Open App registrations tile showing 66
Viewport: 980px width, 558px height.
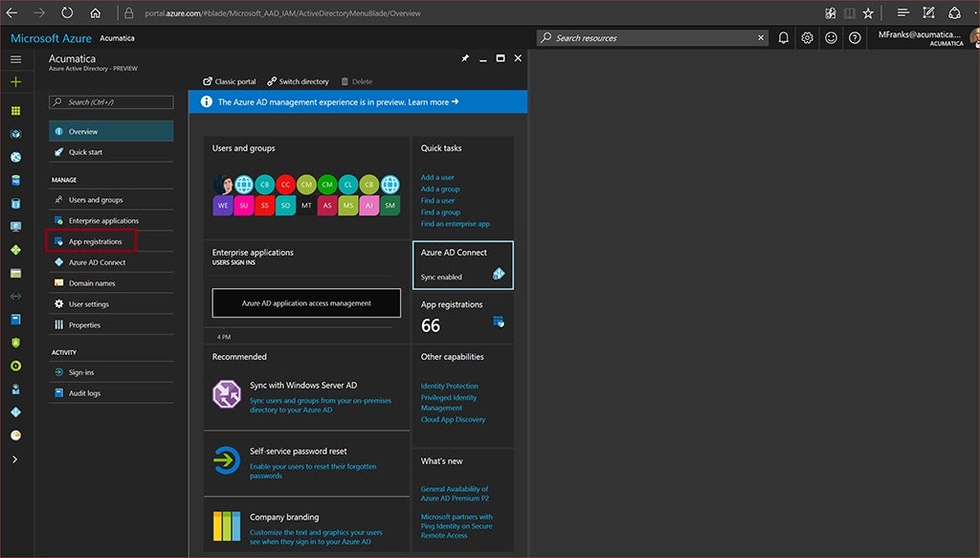[463, 318]
